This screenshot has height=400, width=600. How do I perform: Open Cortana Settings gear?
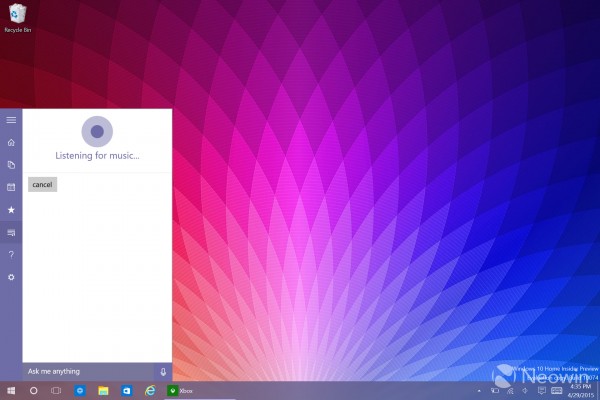[11, 276]
